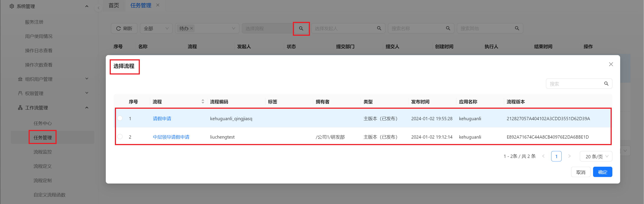Click the 2024-01-02 19:12:14 publish time
This screenshot has height=204, width=644.
[432, 137]
